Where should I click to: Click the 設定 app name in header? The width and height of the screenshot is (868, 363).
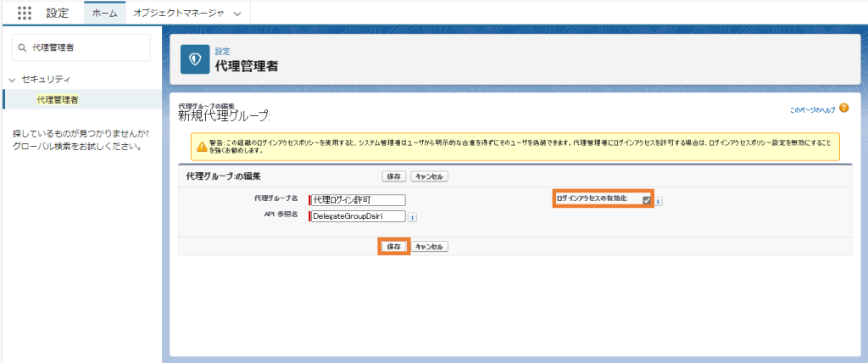click(x=58, y=14)
